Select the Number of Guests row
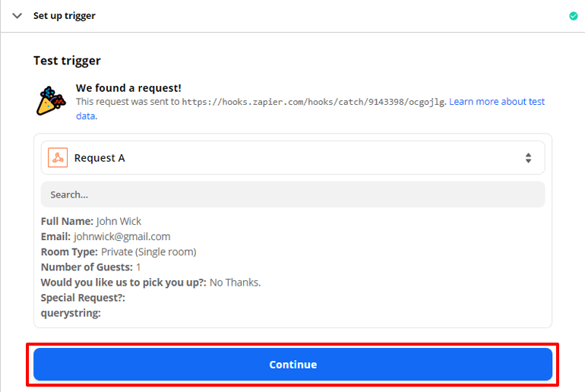 (x=90, y=267)
